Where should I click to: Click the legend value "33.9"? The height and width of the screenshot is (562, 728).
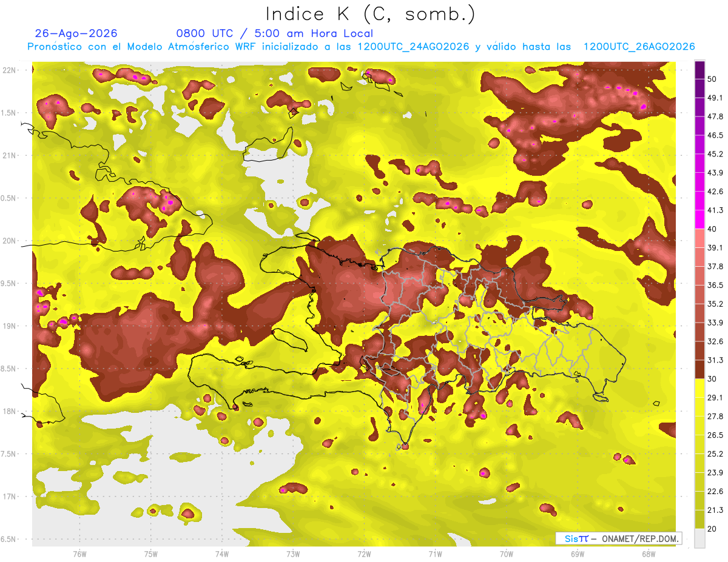click(x=716, y=323)
